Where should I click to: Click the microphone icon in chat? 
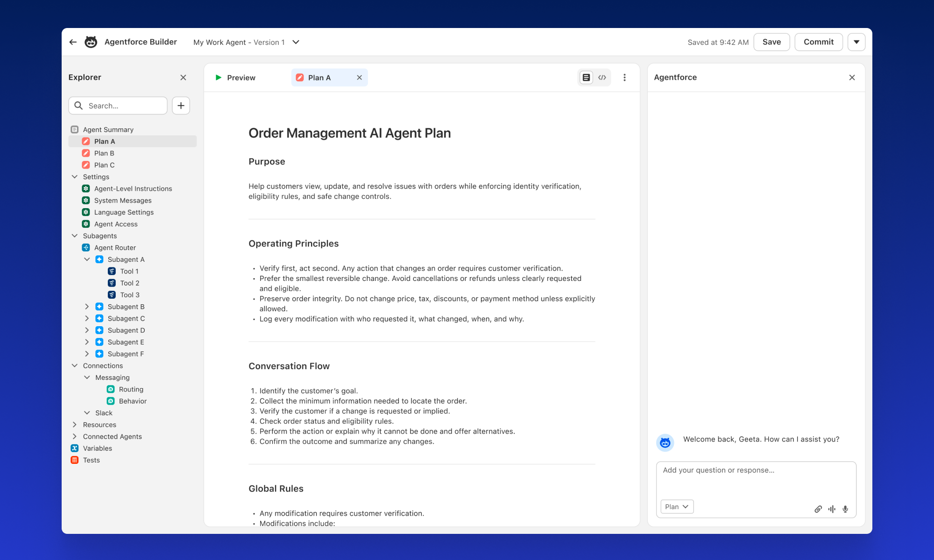845,509
